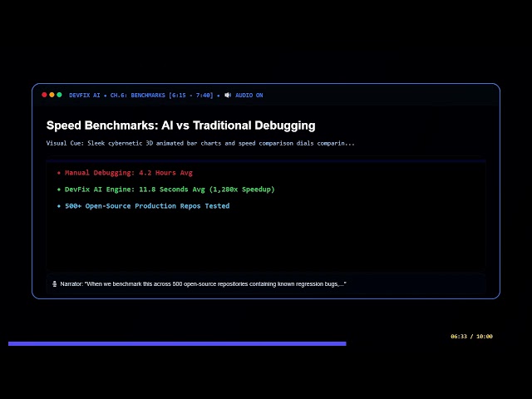
Task: Click the 500+ Open-Source Production Repos line
Action: pyautogui.click(x=147, y=206)
